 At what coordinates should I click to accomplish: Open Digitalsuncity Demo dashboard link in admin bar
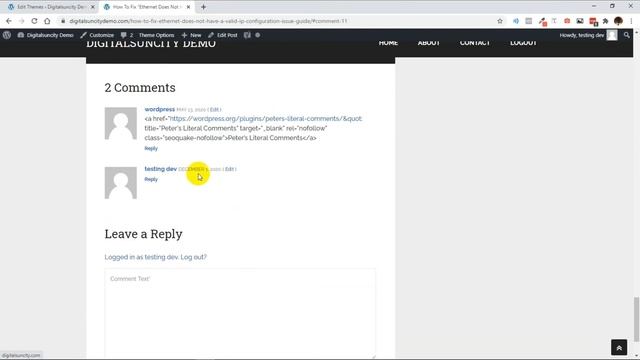45,35
